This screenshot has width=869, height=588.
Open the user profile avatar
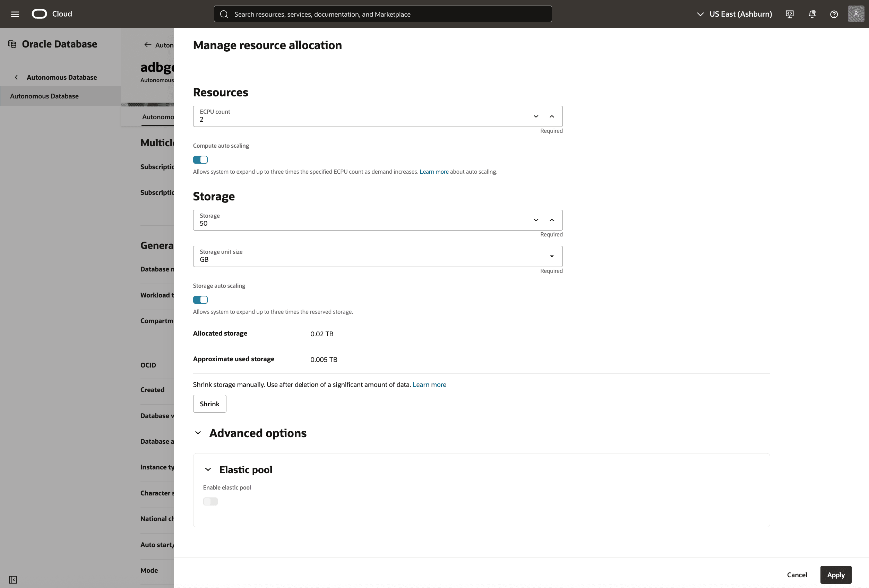[856, 14]
